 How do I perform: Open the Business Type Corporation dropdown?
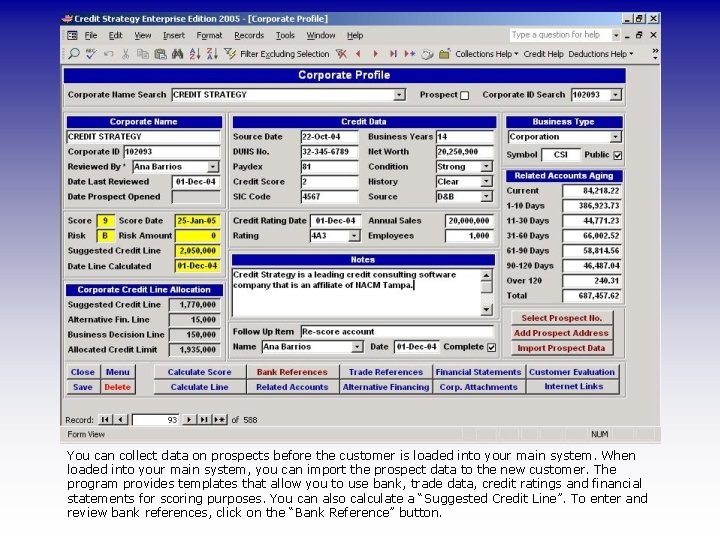[x=615, y=137]
